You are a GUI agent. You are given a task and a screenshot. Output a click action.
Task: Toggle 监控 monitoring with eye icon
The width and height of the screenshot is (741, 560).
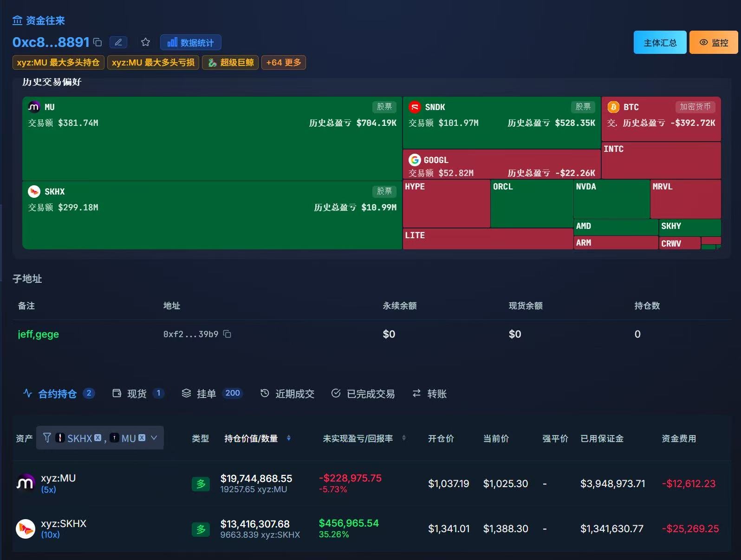coord(714,42)
